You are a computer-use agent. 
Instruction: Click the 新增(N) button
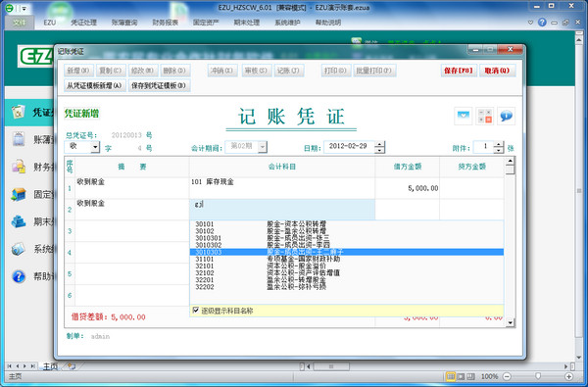click(78, 71)
